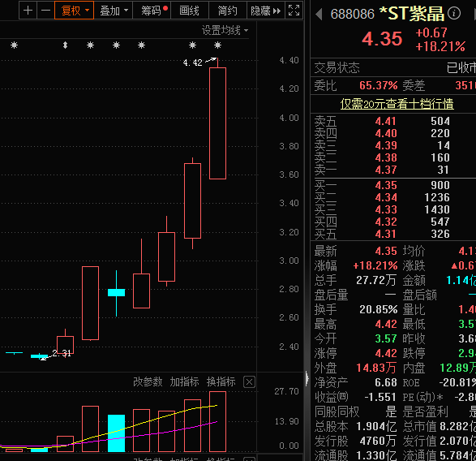Select the cyan bearish candlestick
Screen dimensions: 476x461
116,293
